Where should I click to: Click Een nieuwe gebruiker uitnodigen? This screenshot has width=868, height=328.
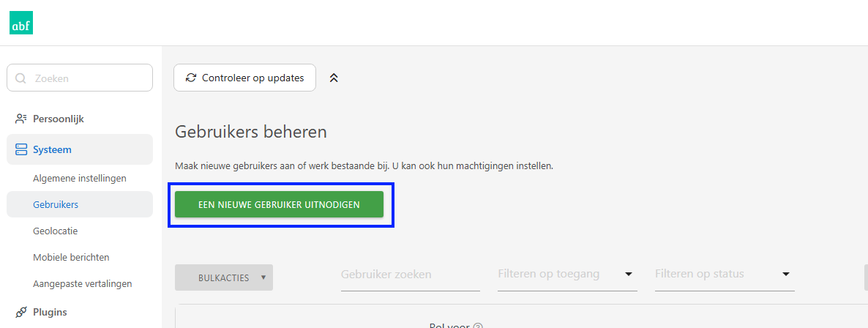[279, 204]
